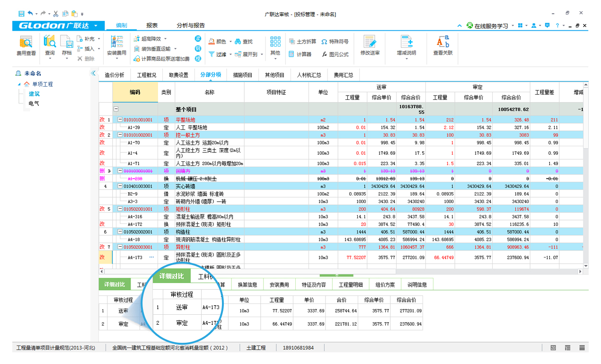Paste from clipboard in quick access toolbar
The image size is (601, 364).
tap(74, 14)
